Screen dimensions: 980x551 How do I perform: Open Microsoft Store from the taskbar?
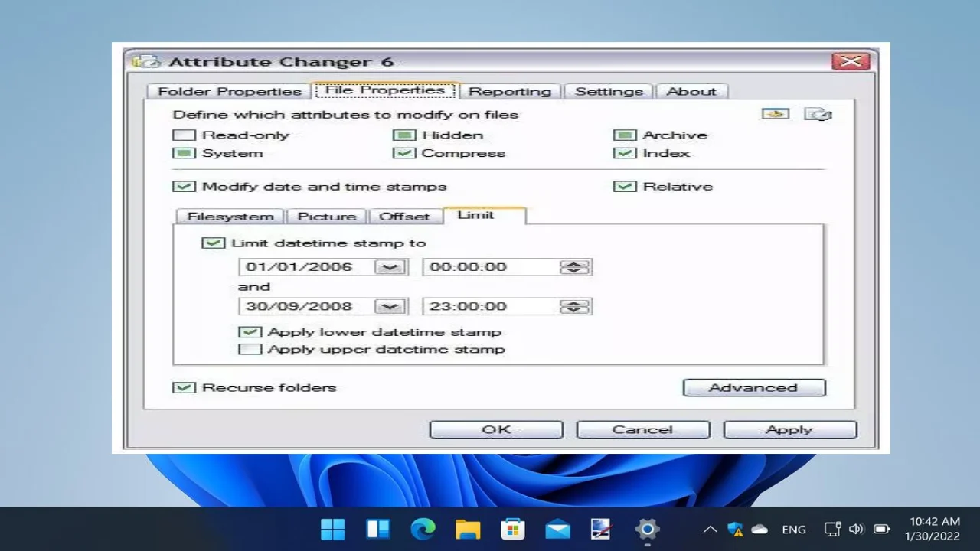[x=512, y=529]
